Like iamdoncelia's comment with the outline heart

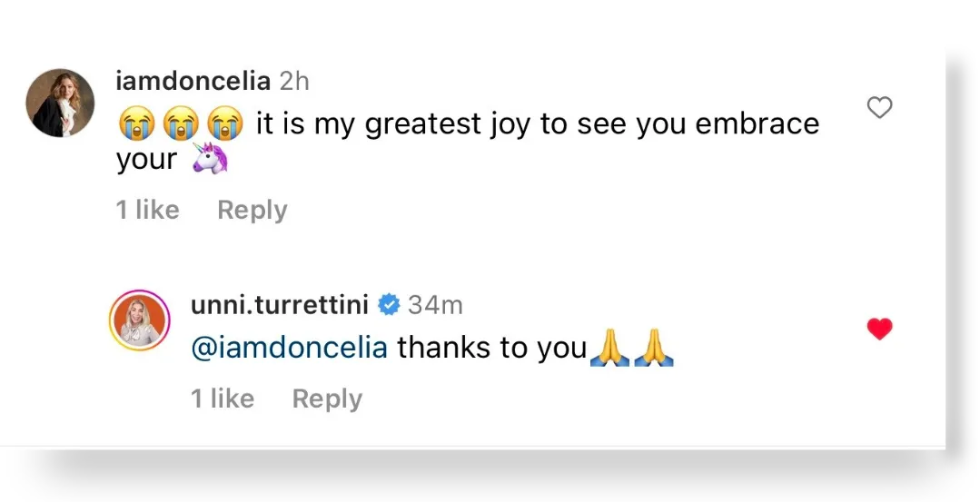879,108
